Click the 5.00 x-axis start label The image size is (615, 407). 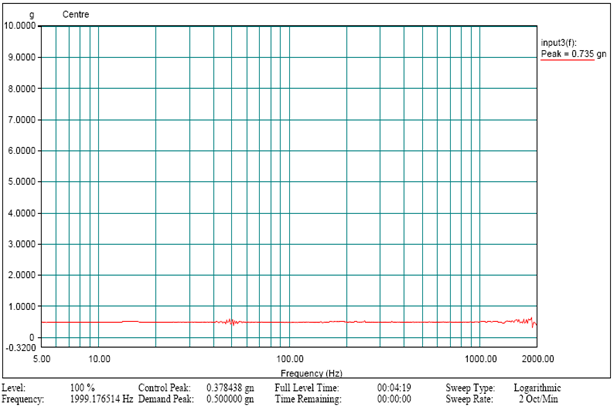[43, 358]
